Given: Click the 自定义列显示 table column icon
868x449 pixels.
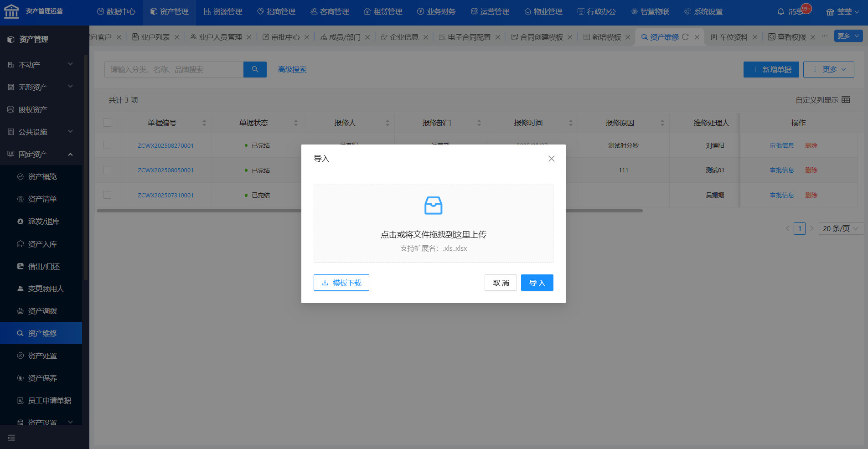Looking at the screenshot, I should (846, 100).
